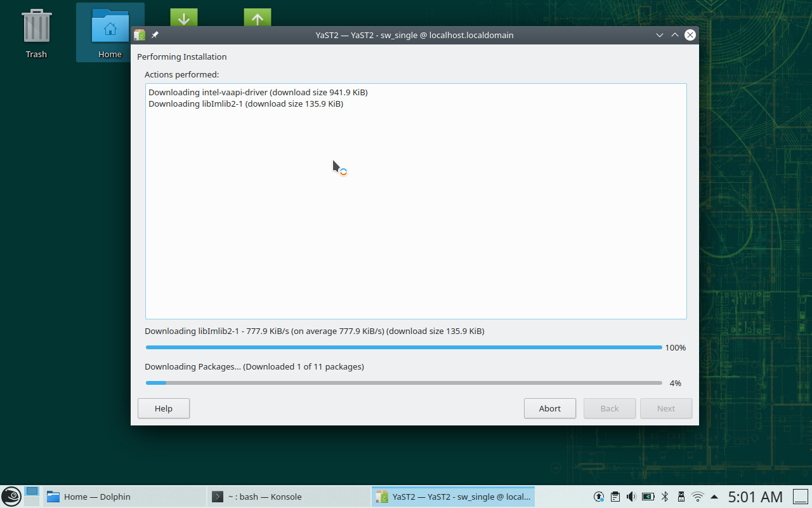The height and width of the screenshot is (508, 812).
Task: Switch to Home — Dolphin taskbar entry
Action: pyautogui.click(x=124, y=497)
